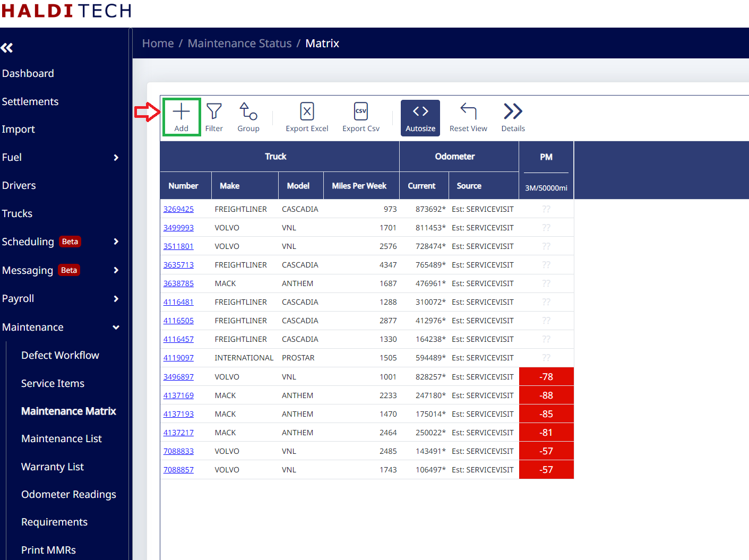
Task: Open truck number 3635713
Action: click(x=178, y=265)
